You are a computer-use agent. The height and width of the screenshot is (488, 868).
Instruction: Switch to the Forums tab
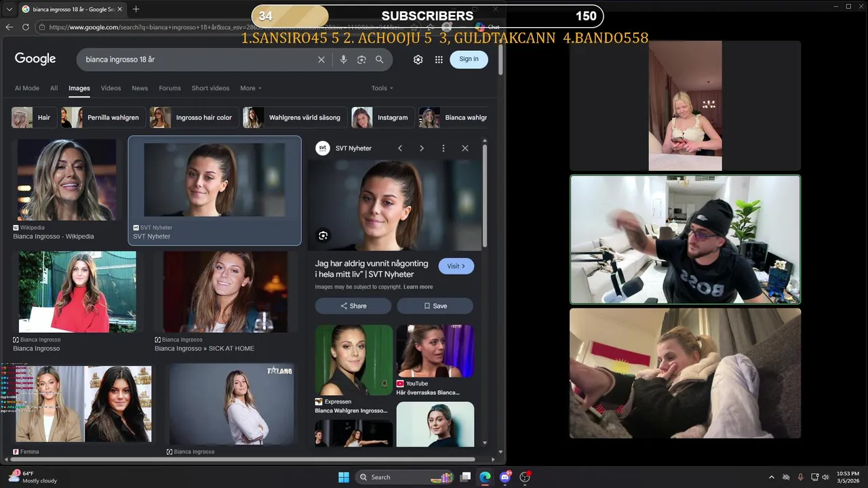click(170, 88)
